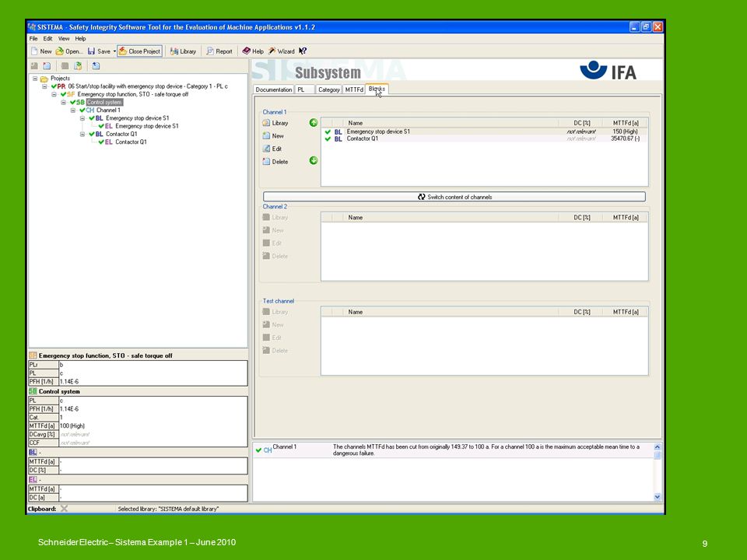Image resolution: width=747 pixels, height=560 pixels.
Task: Click Switch content of channels button
Action: (454, 197)
